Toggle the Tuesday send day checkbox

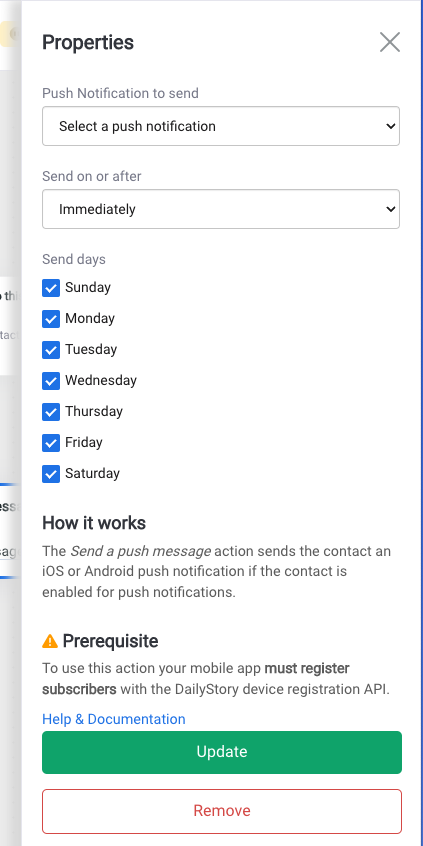pyautogui.click(x=51, y=350)
